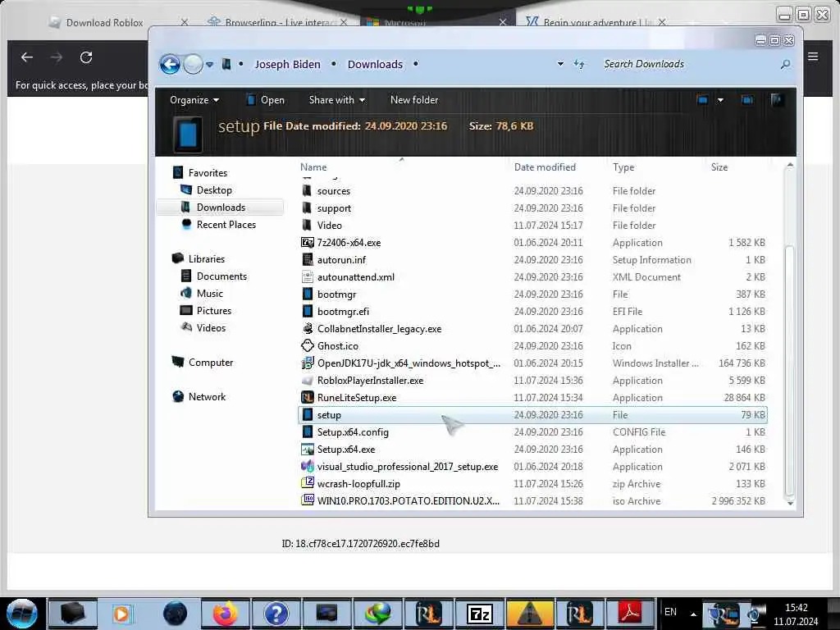Click the New folder button

(x=414, y=100)
